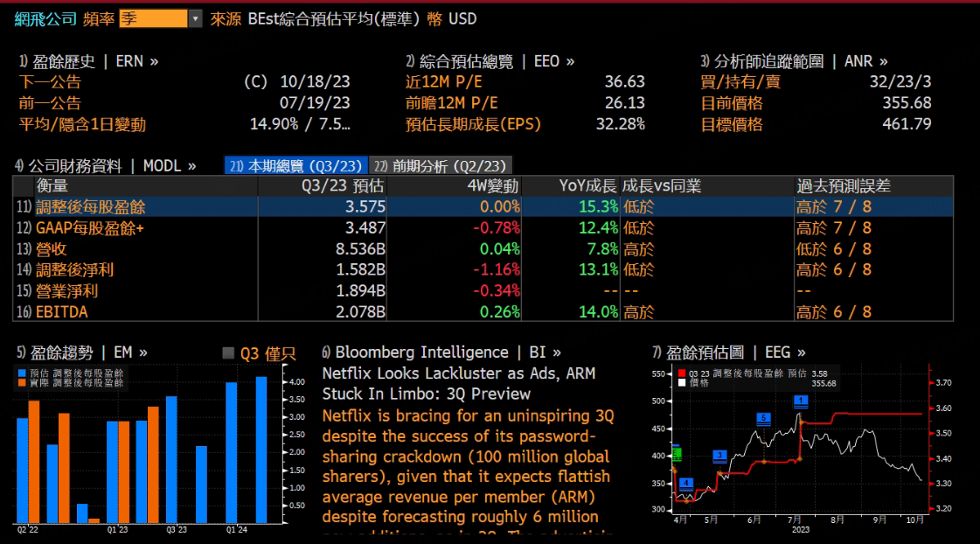The image size is (980, 544).
Task: Click 預估長期成長(EPS) value 32.28%
Action: pyautogui.click(x=620, y=124)
